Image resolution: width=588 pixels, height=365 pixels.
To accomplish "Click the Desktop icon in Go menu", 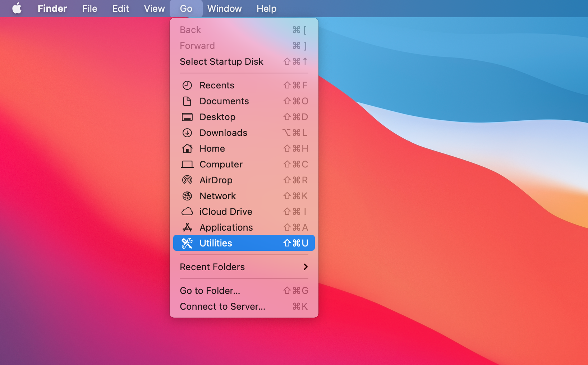I will point(187,117).
